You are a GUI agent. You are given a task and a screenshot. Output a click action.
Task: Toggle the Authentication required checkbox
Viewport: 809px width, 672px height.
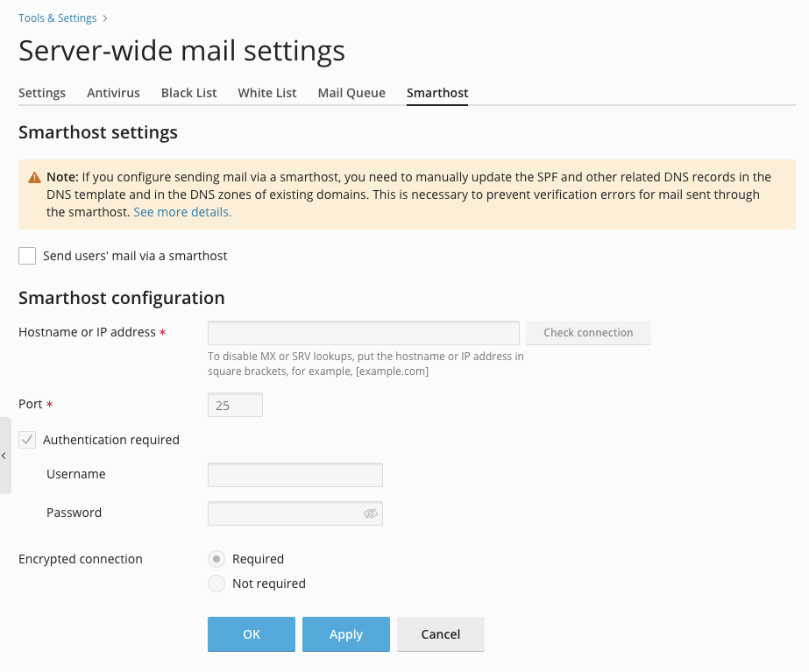click(x=27, y=440)
